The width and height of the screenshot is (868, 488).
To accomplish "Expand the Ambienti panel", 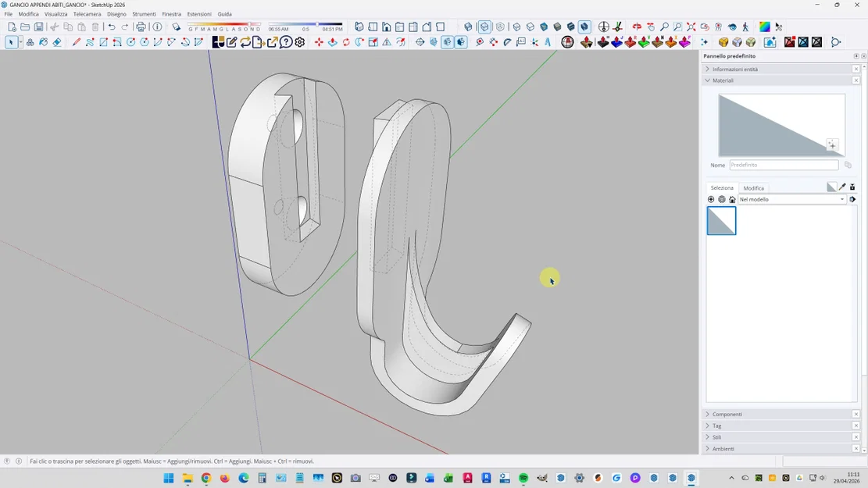I will 708,449.
